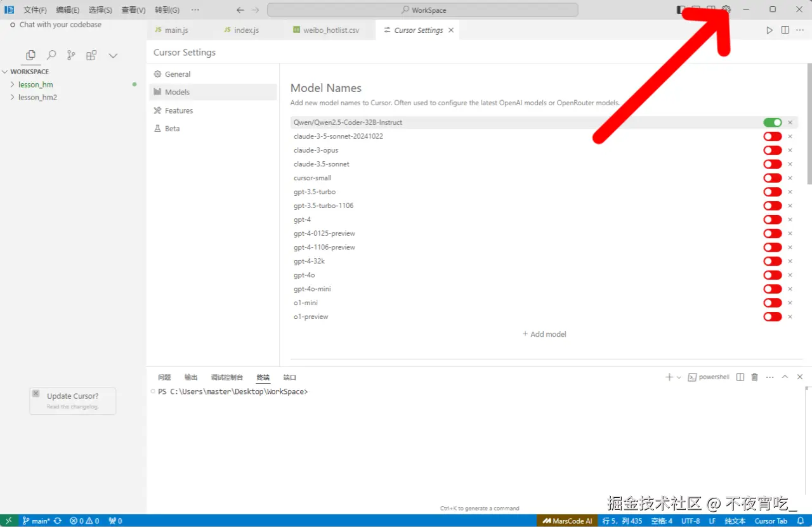Delete the o1-mini model entry
Image resolution: width=812 pixels, height=527 pixels.
790,303
